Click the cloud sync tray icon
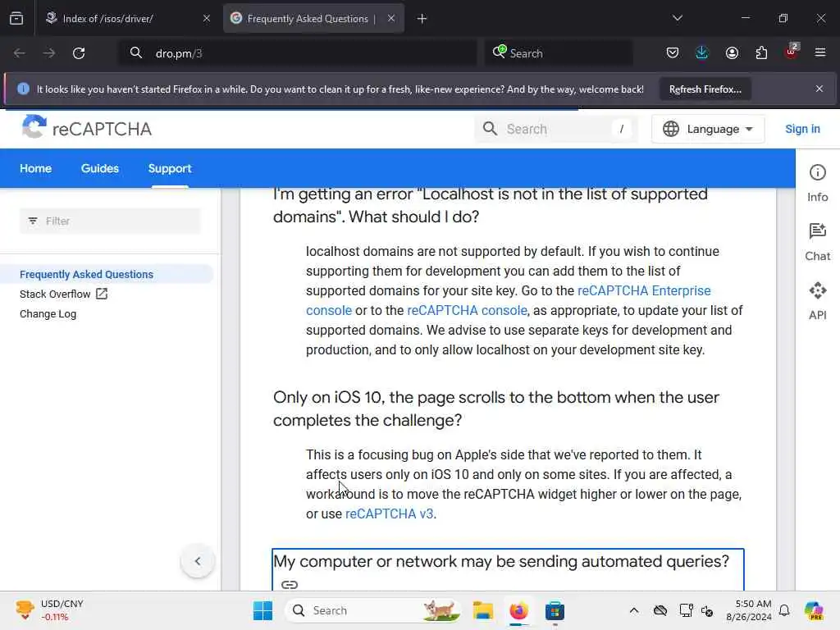The width and height of the screenshot is (840, 630). point(660,610)
